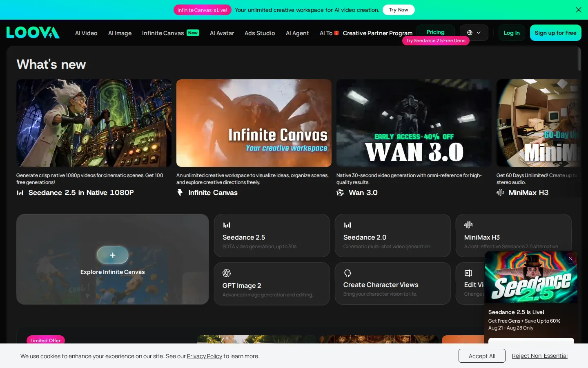Click the What's new heading
Viewport: 588px width, 368px height.
pos(51,64)
